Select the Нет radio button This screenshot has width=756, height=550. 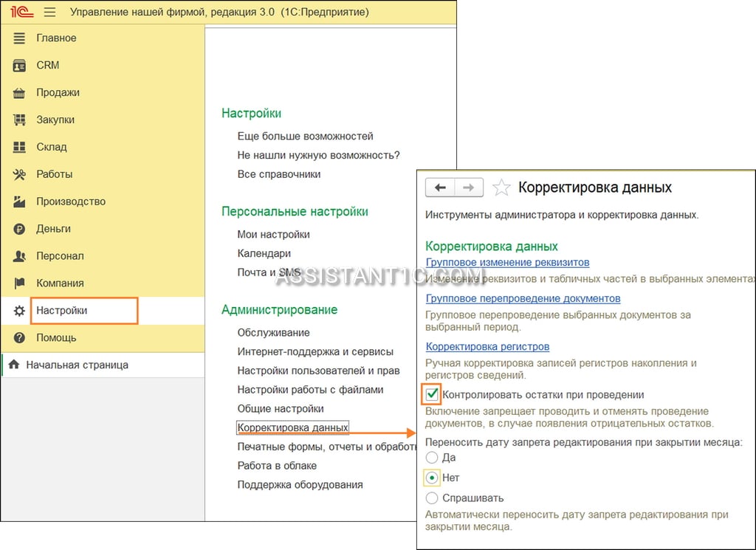pyautogui.click(x=431, y=478)
